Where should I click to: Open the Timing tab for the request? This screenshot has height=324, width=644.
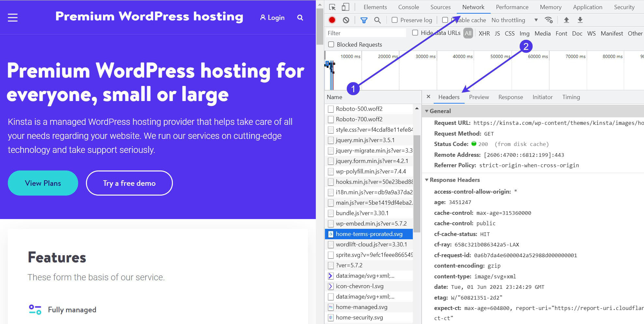571,97
